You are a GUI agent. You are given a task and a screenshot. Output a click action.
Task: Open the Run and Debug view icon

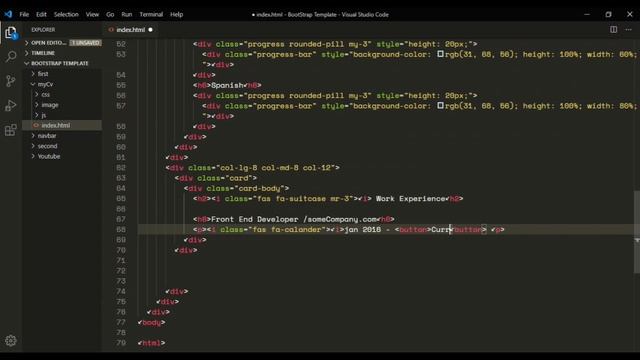click(x=11, y=106)
